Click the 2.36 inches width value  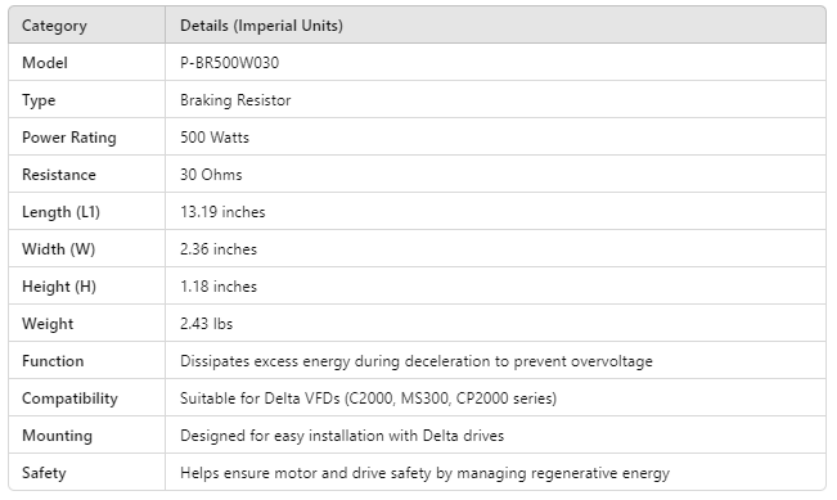coord(214,248)
